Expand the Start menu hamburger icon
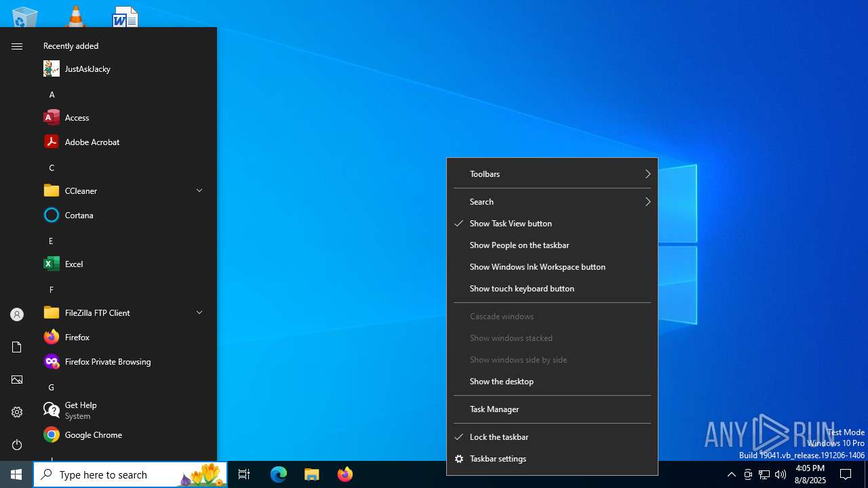The height and width of the screenshot is (488, 868). click(x=17, y=46)
